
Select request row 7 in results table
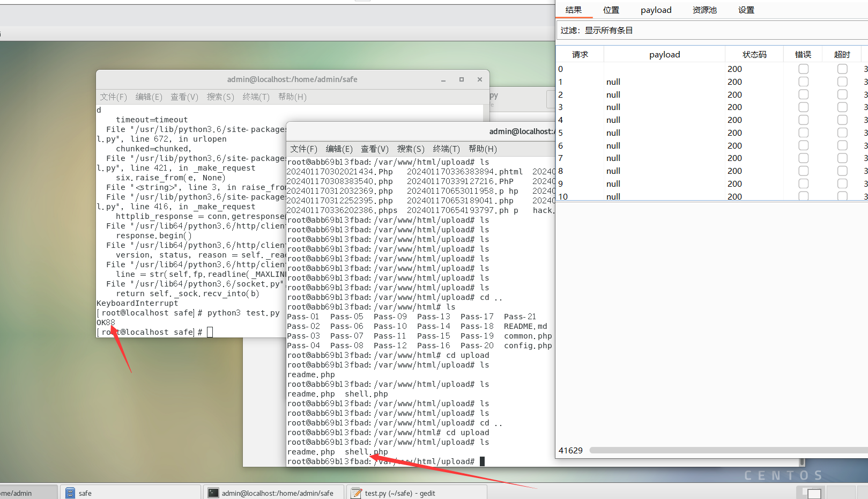[x=712, y=158]
